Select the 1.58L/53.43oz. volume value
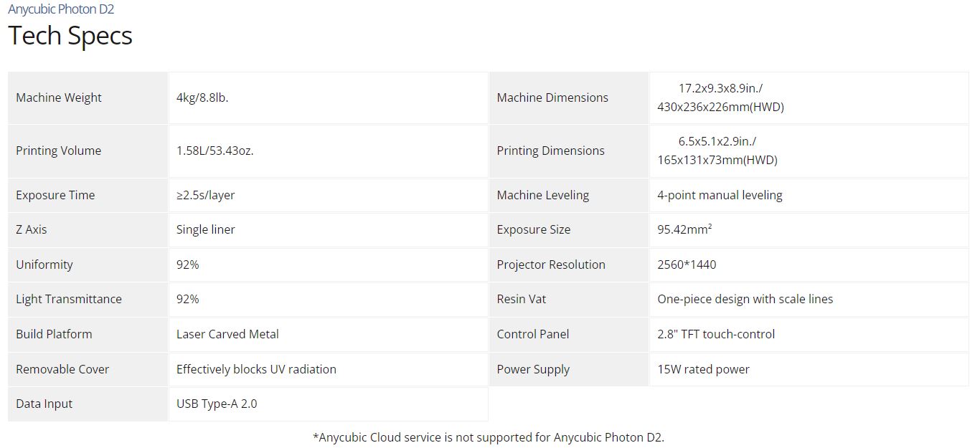This screenshot has height=448, width=980. coord(215,151)
